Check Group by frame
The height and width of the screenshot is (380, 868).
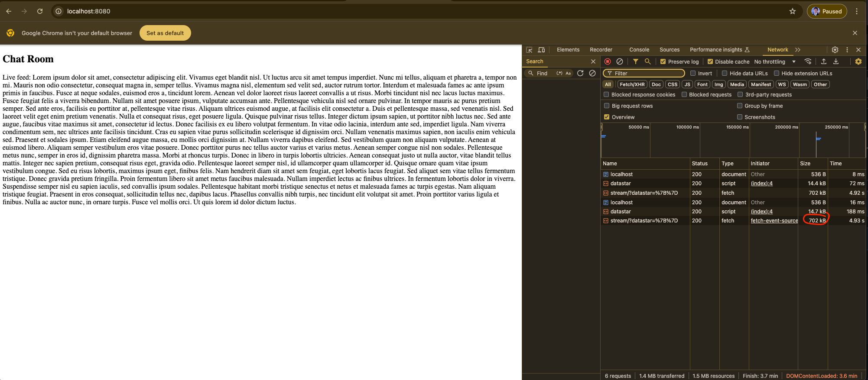click(x=740, y=106)
